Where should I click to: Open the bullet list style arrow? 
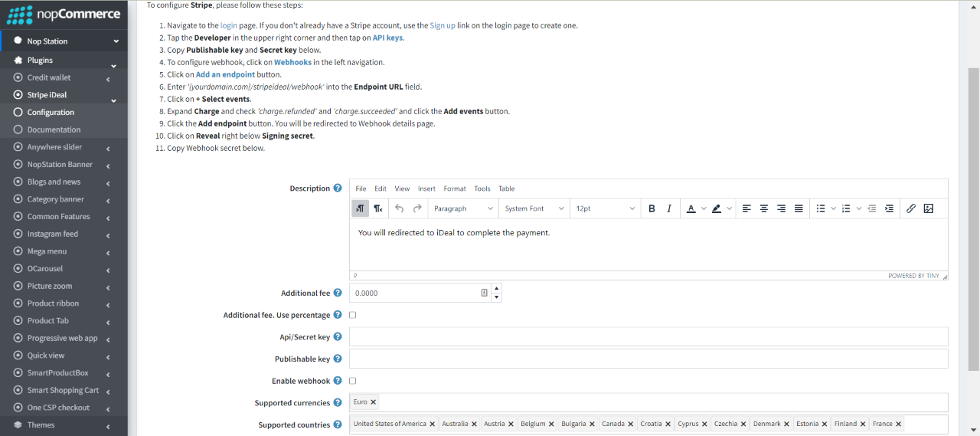(833, 208)
